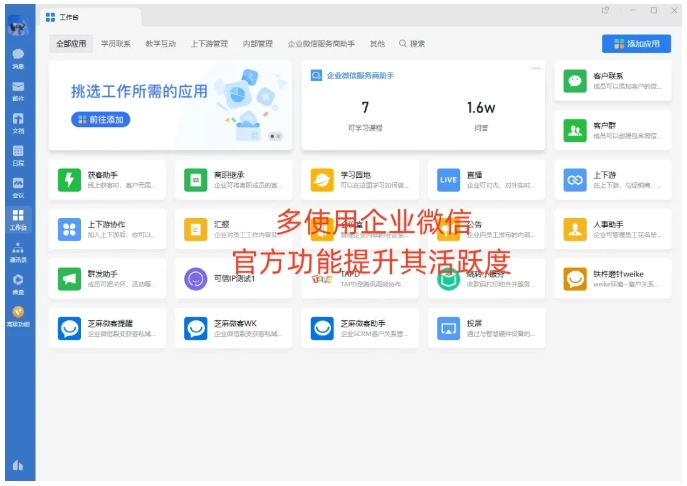Click the user avatar at sidebar top
Screen dimensions: 687x486
coord(18,26)
